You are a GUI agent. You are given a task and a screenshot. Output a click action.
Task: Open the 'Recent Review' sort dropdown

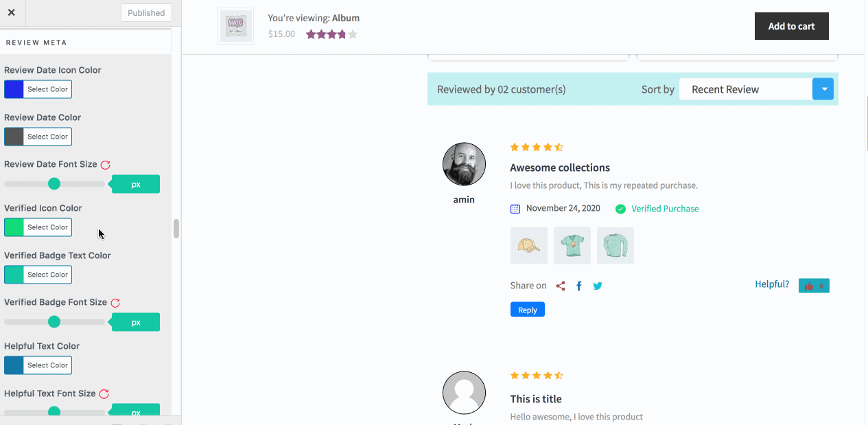[823, 89]
